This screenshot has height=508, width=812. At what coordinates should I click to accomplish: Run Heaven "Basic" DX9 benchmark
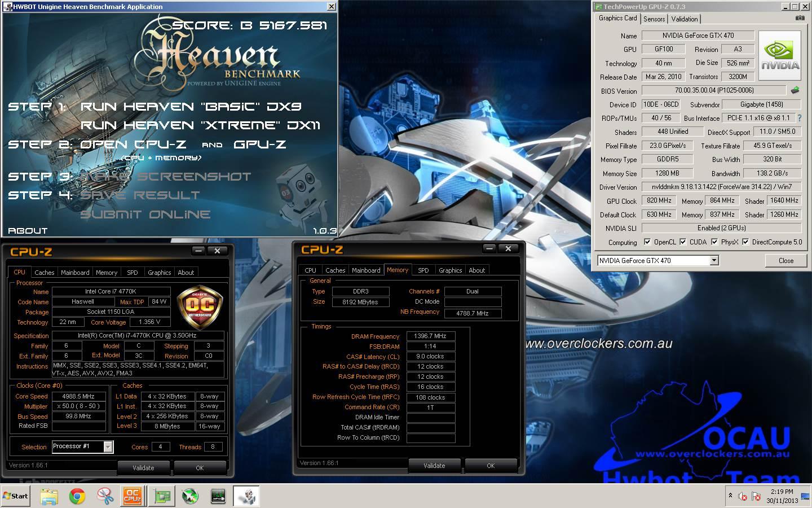[x=191, y=107]
